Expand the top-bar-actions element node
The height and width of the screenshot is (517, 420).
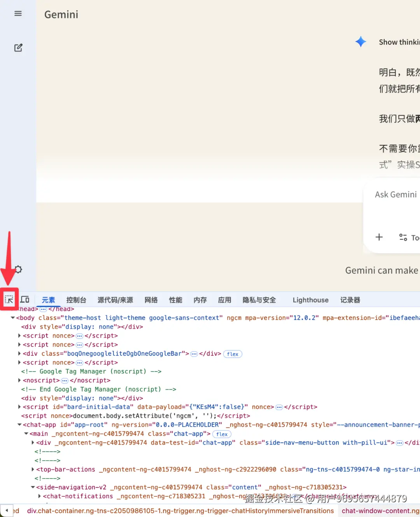[x=33, y=470]
